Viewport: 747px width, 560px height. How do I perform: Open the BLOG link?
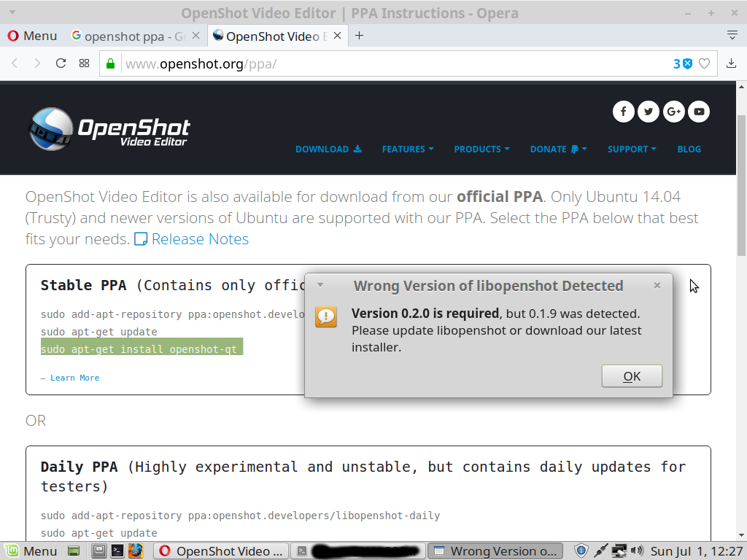click(689, 149)
